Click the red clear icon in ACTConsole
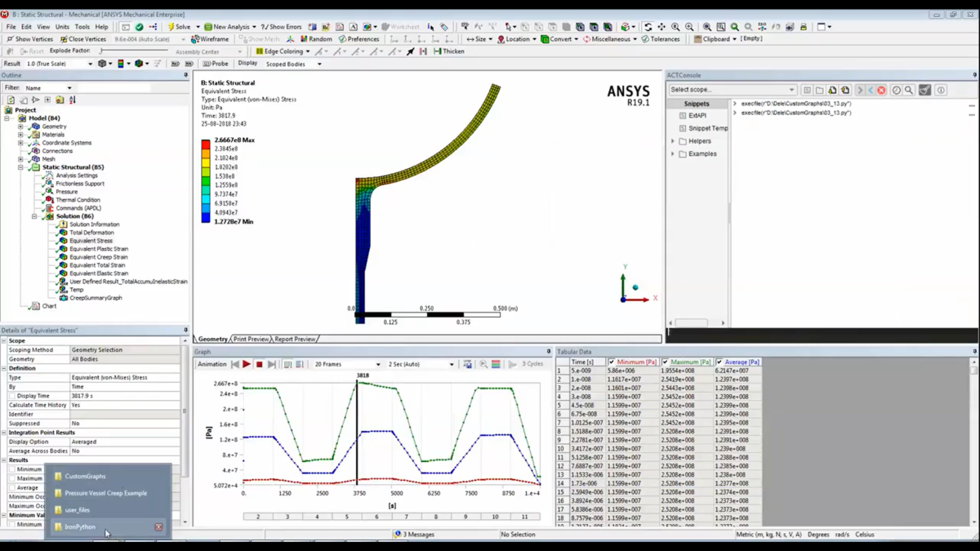 point(881,90)
